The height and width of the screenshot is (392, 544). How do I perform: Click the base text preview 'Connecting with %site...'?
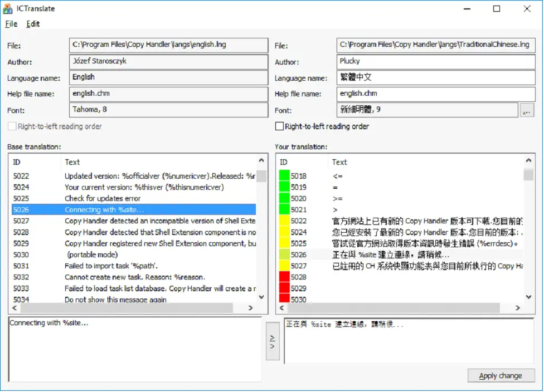pos(135,349)
